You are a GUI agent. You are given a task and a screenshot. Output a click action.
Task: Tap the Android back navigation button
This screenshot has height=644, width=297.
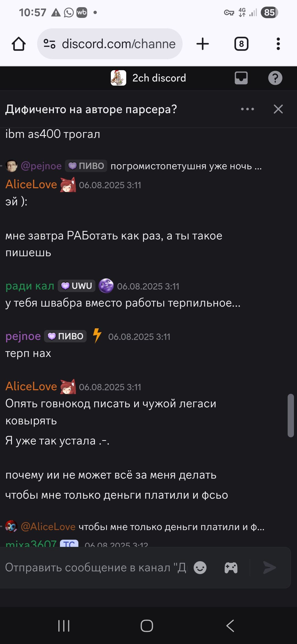[x=230, y=626]
